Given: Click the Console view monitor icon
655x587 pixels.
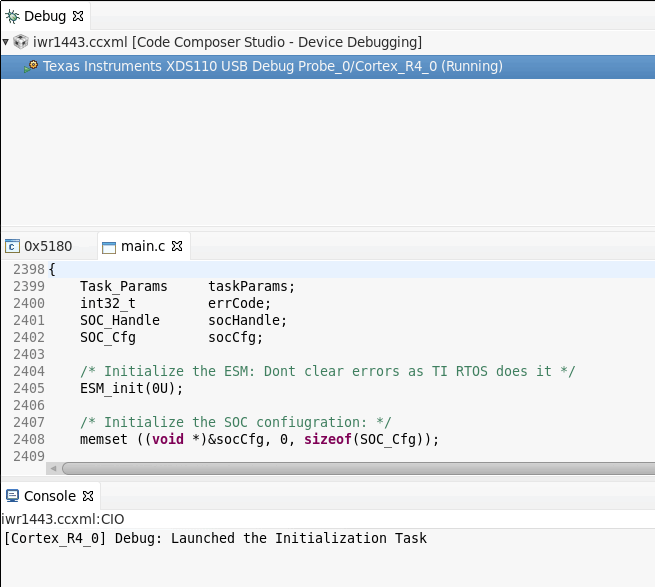Looking at the screenshot, I should click(x=12, y=496).
